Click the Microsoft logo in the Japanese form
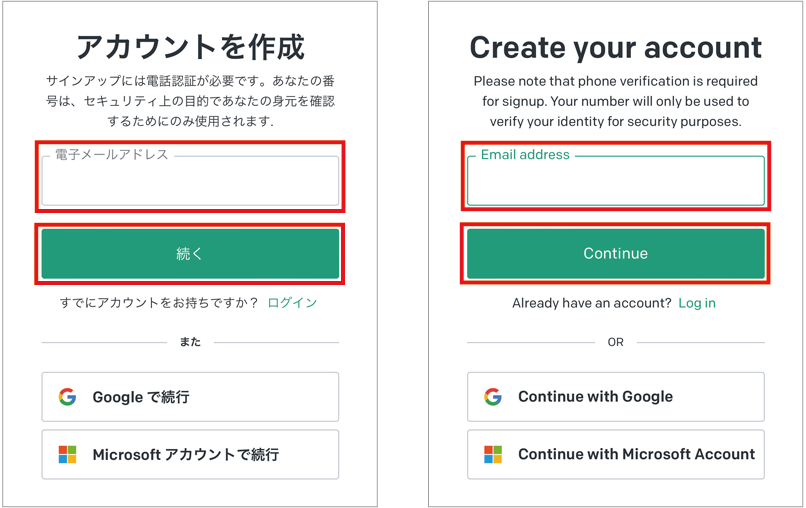The width and height of the screenshot is (806, 508). coord(67,455)
